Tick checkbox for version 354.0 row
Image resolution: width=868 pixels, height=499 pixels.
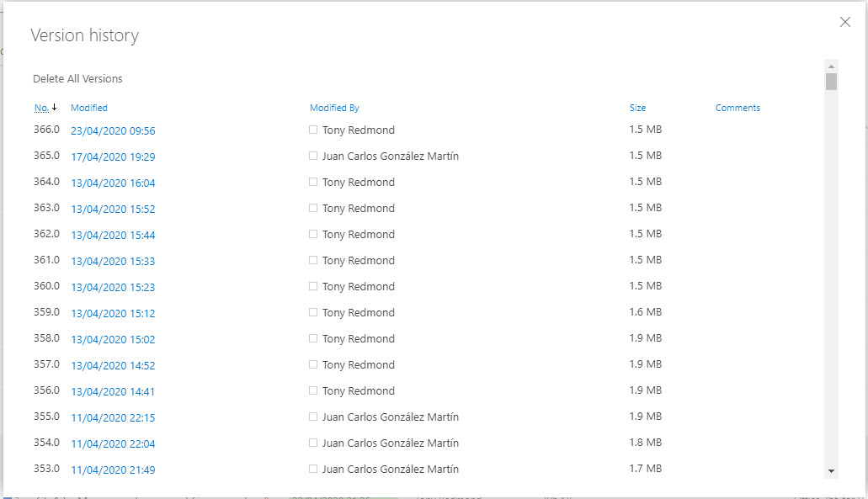coord(313,443)
